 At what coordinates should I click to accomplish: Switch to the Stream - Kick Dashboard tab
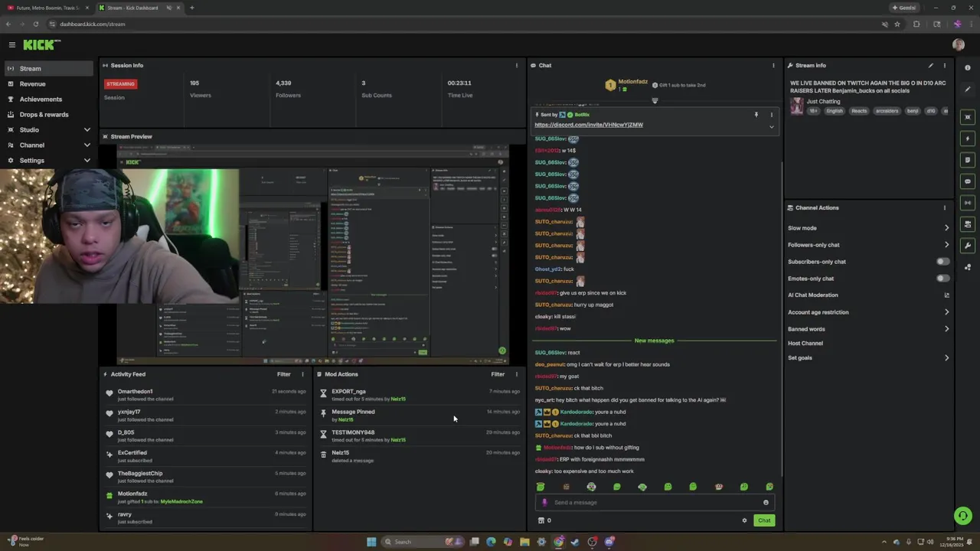[x=139, y=8]
